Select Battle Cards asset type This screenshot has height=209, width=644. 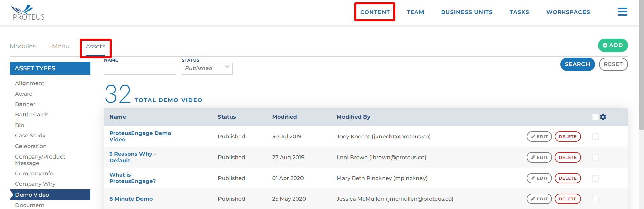point(32,114)
